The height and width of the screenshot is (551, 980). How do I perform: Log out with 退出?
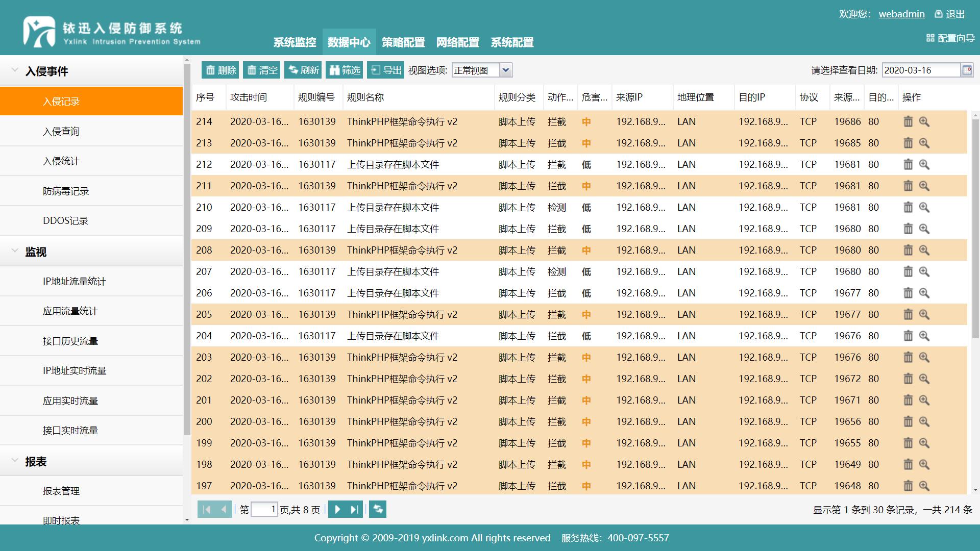(950, 14)
